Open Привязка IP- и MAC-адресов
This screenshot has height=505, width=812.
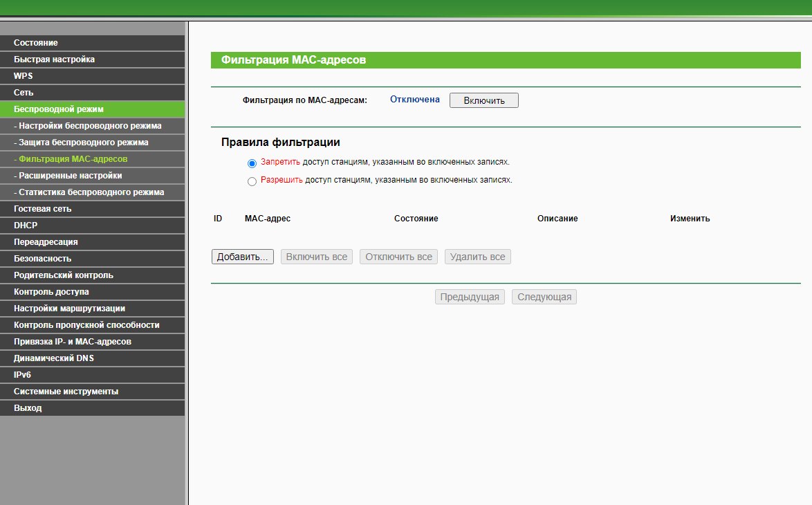pos(92,341)
